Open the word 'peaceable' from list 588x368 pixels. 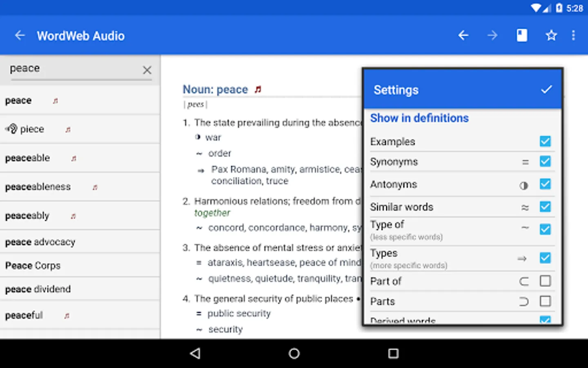tap(80, 158)
